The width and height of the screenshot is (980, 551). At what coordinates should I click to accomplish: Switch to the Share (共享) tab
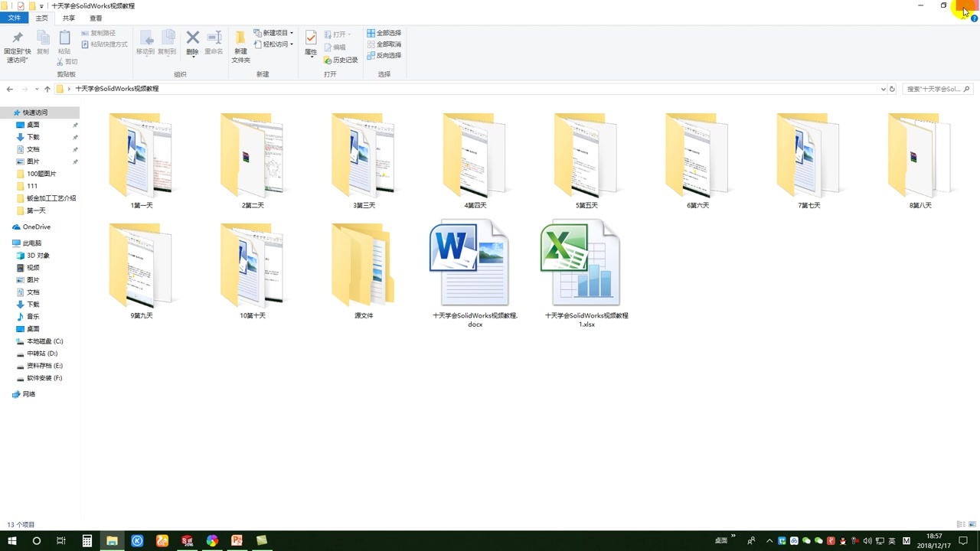69,18
